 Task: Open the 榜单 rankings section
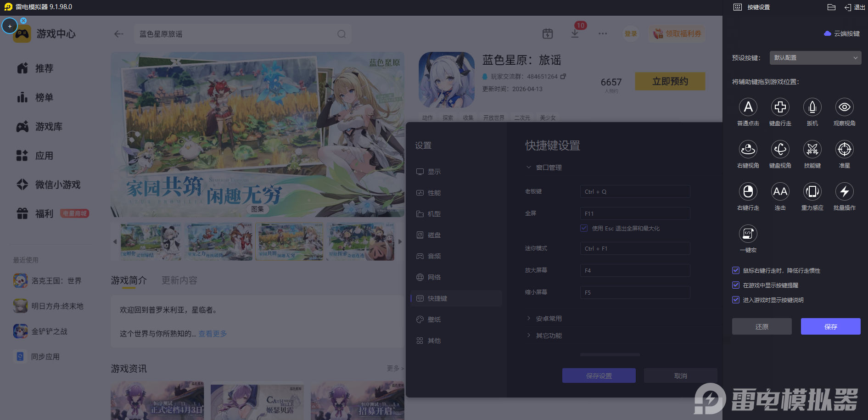pos(35,97)
